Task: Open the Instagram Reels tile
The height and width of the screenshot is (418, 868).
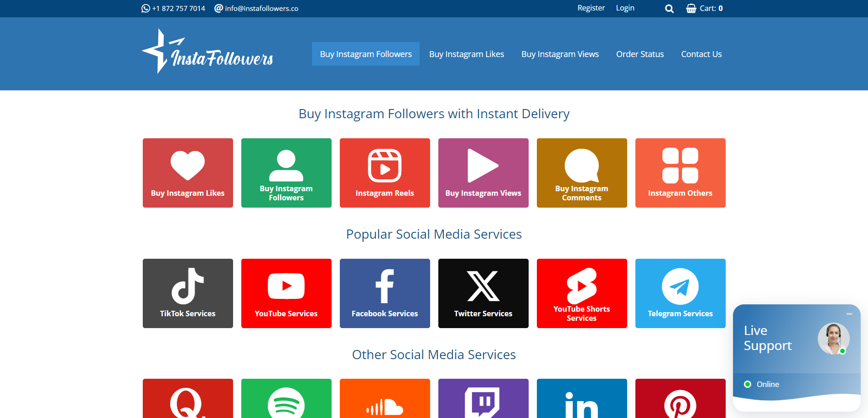Action: click(x=385, y=173)
